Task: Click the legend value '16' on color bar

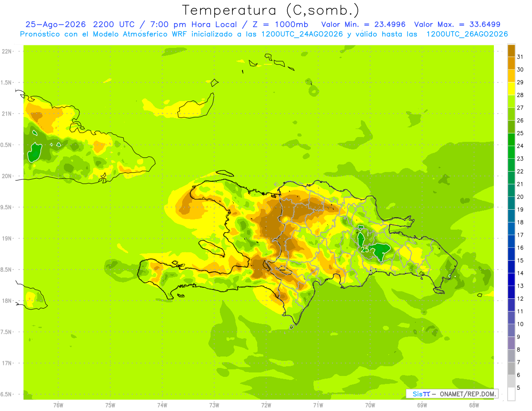Action: (x=520, y=248)
